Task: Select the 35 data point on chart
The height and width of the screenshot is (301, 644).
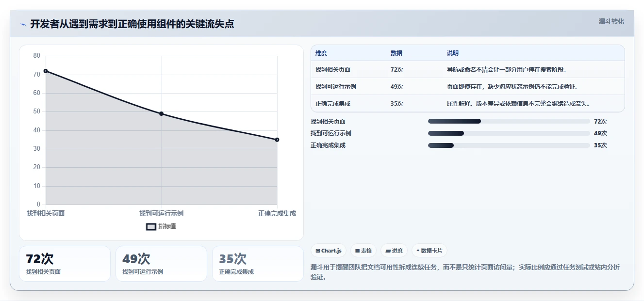Action: click(277, 140)
